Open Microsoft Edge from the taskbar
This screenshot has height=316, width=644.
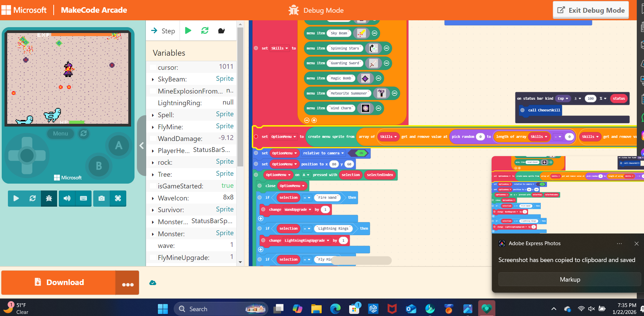tap(335, 309)
